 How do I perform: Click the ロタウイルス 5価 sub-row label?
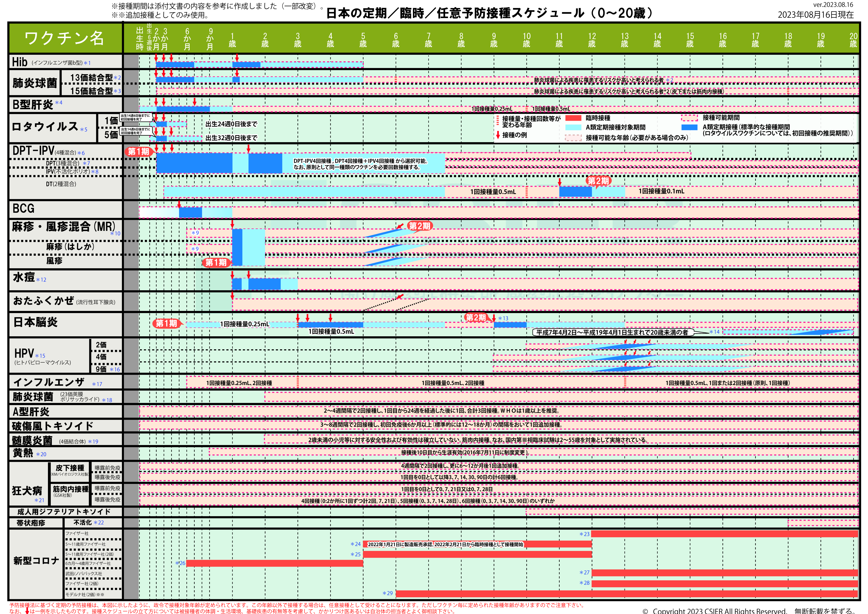(111, 135)
